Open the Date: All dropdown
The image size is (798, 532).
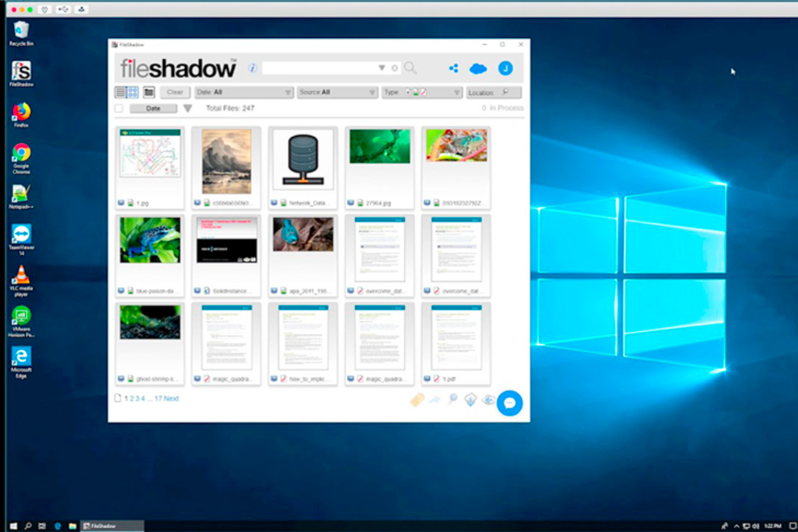pos(243,92)
